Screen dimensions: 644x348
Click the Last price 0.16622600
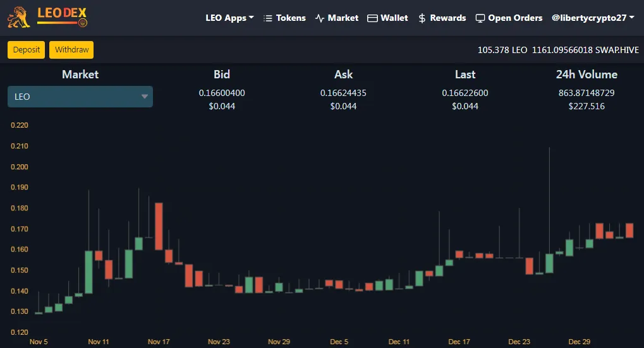[465, 93]
